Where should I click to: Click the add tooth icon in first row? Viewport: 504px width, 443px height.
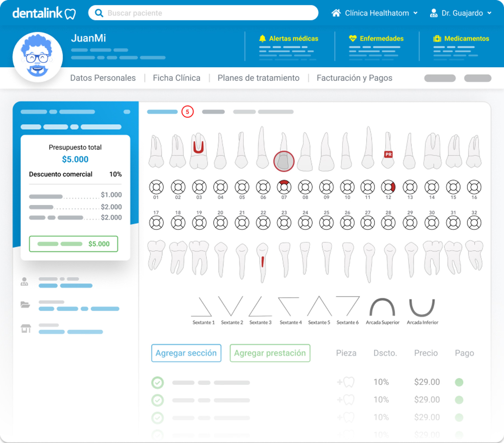[x=346, y=382]
